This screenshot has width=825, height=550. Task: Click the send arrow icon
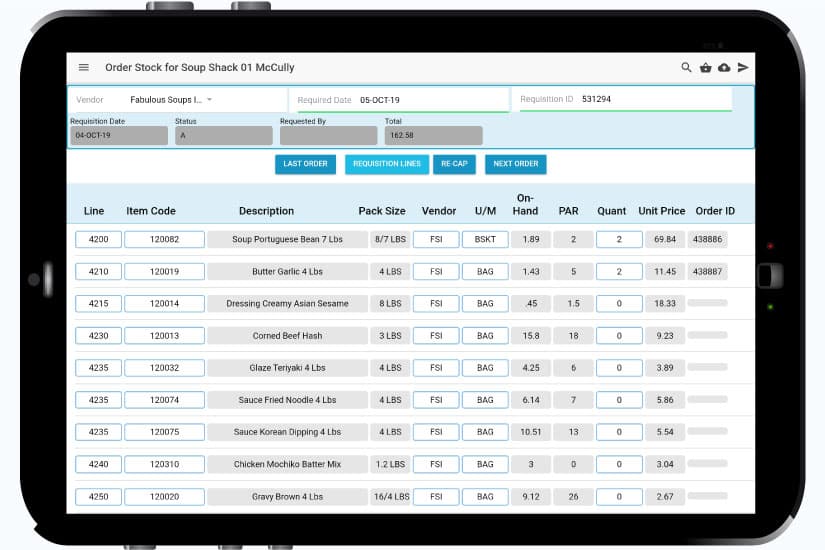point(743,68)
